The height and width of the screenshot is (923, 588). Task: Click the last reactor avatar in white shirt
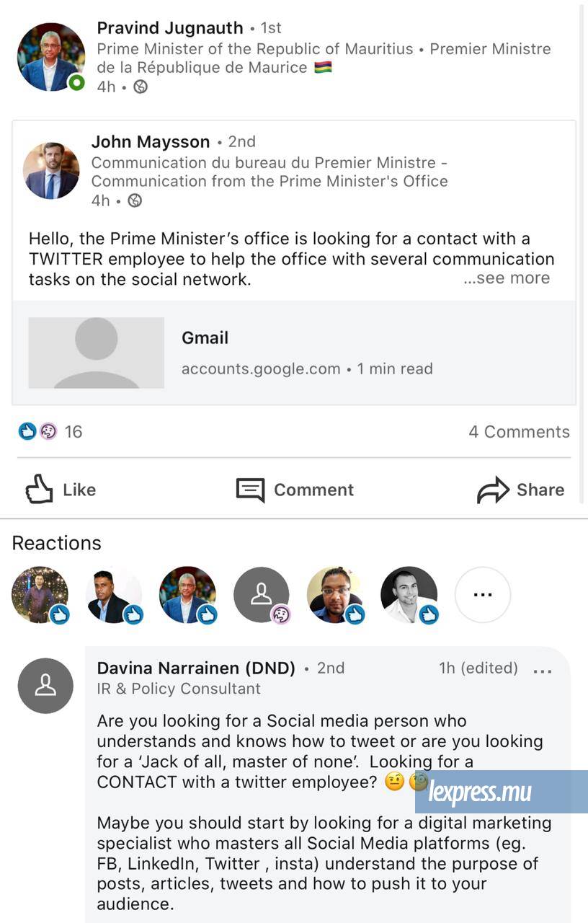pyautogui.click(x=409, y=595)
